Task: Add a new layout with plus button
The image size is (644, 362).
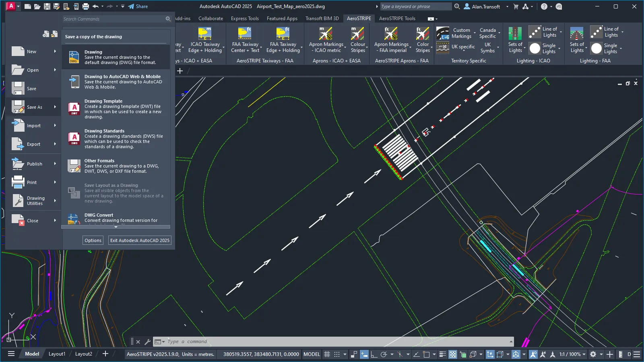Action: tap(105, 354)
